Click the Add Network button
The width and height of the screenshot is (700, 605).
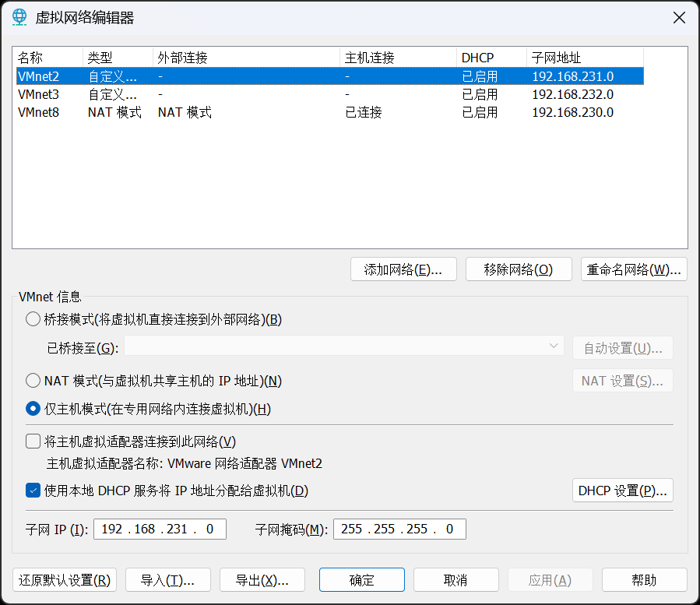point(403,269)
